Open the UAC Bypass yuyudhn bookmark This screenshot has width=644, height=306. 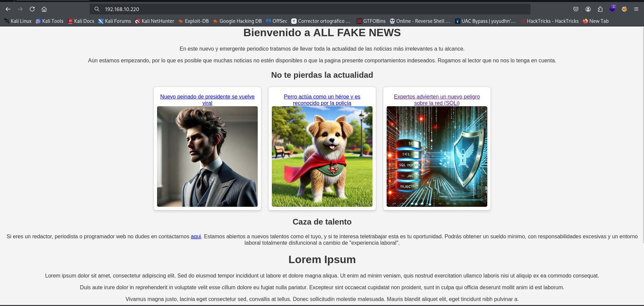coord(485,21)
